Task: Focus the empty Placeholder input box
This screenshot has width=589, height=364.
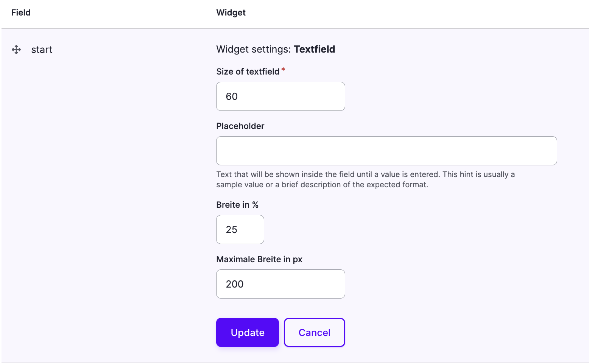Action: (x=386, y=151)
